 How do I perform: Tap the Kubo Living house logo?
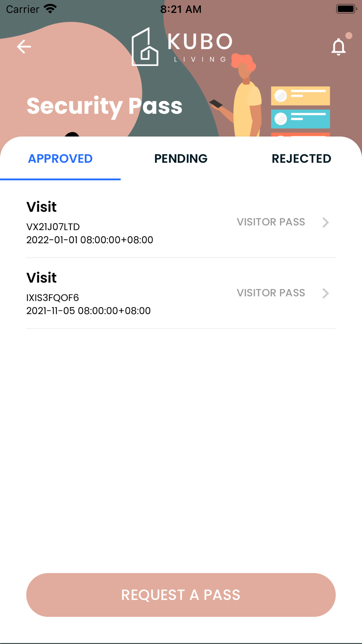pyautogui.click(x=145, y=47)
